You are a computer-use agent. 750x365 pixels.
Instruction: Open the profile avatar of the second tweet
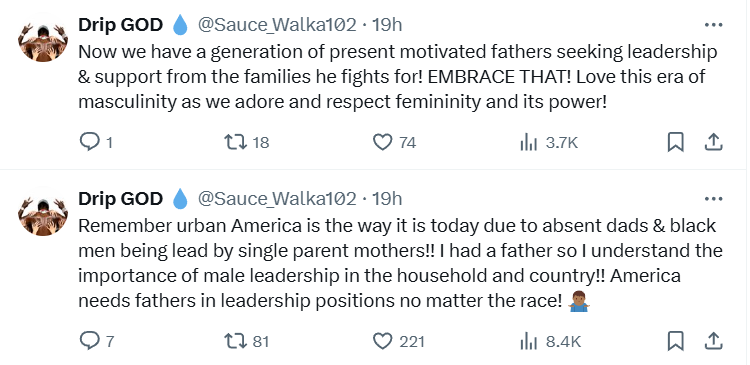coord(43,216)
